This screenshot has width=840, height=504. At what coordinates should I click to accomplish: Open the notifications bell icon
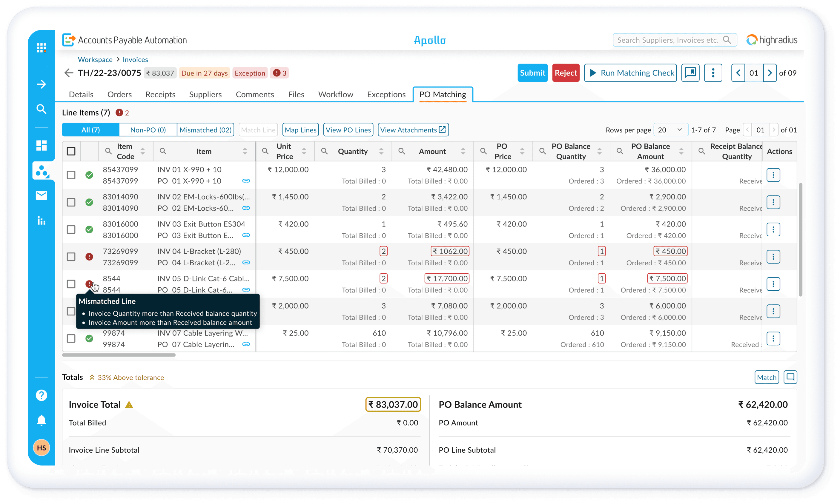click(42, 420)
